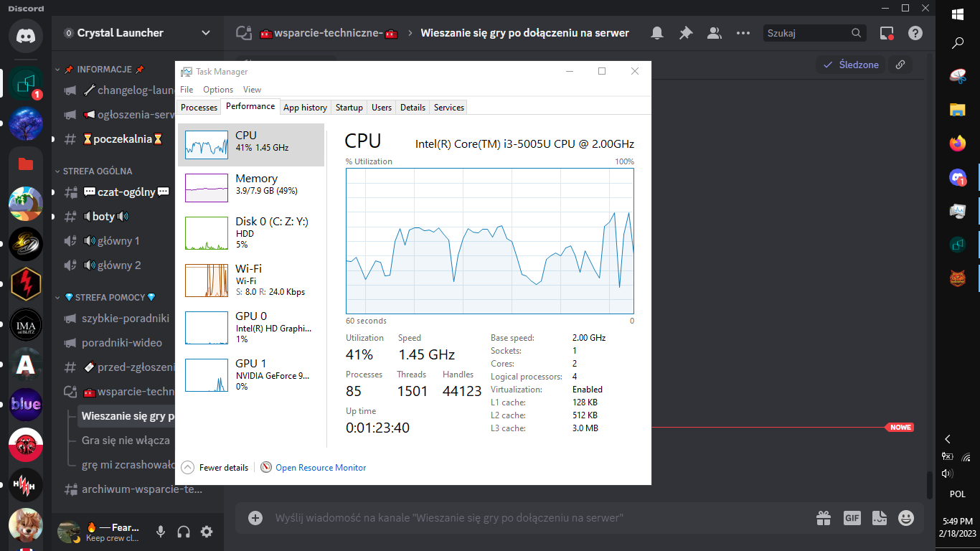Open the gift Nitro icon

[824, 517]
